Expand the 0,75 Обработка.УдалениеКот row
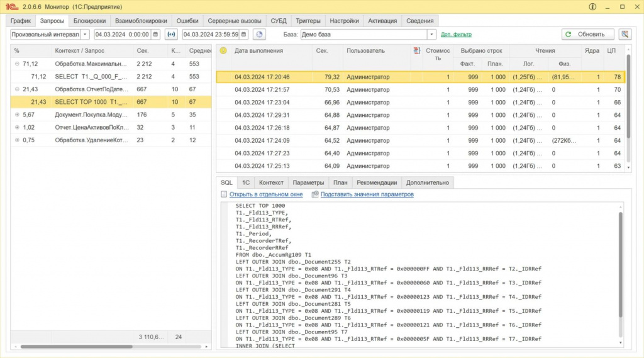The height and width of the screenshot is (358, 644). click(x=17, y=140)
